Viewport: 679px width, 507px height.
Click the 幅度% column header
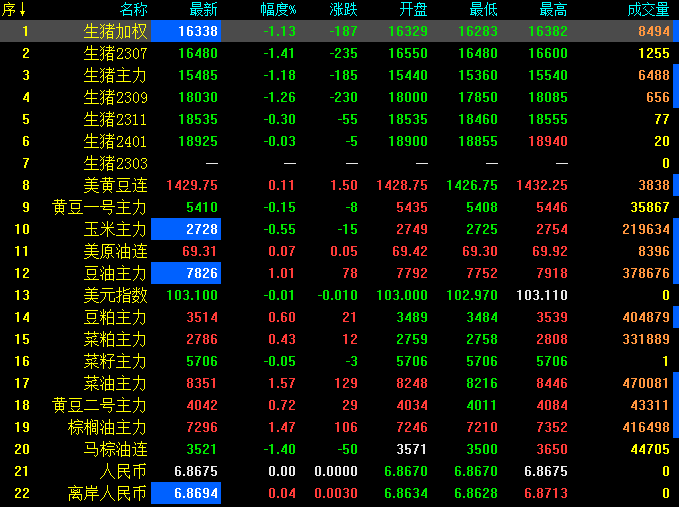click(277, 10)
